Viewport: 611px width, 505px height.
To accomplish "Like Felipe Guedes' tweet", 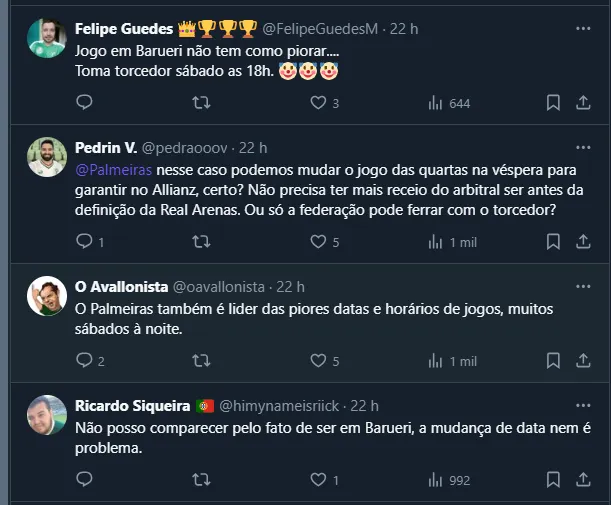I will click(x=319, y=102).
